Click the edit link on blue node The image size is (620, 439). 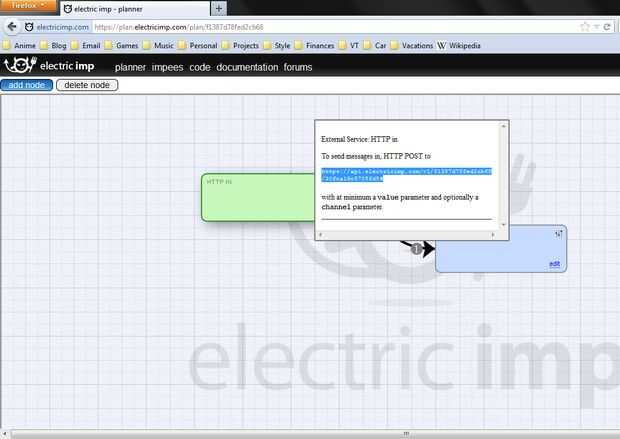coord(554,264)
